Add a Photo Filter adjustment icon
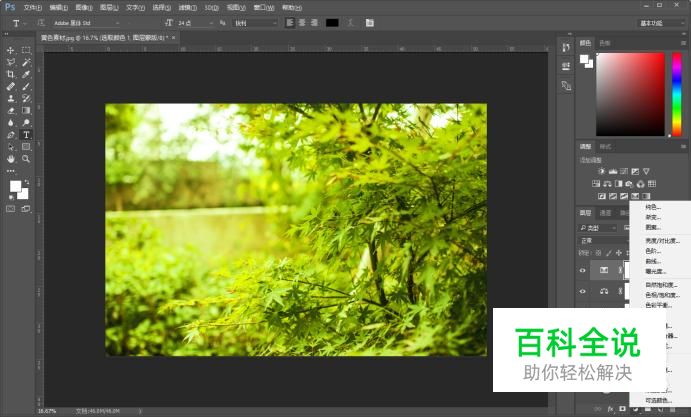 pyautogui.click(x=629, y=184)
